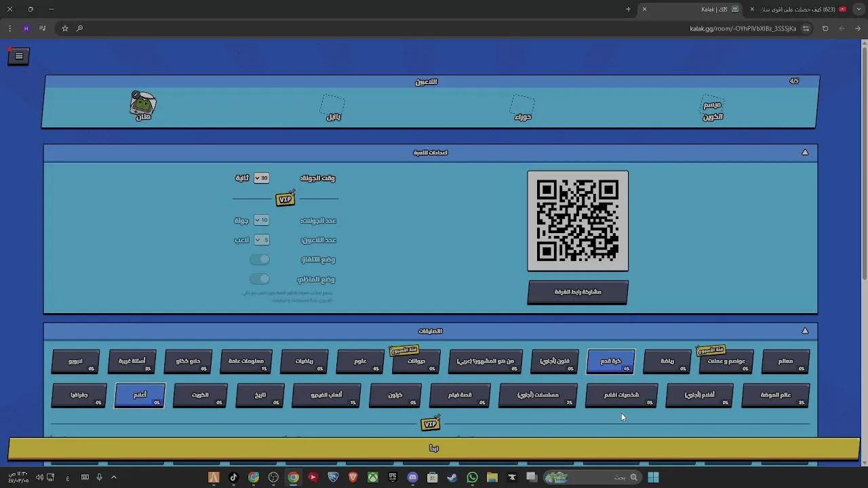
Task: Open the Xbox app in the taskbar
Action: pyautogui.click(x=373, y=477)
